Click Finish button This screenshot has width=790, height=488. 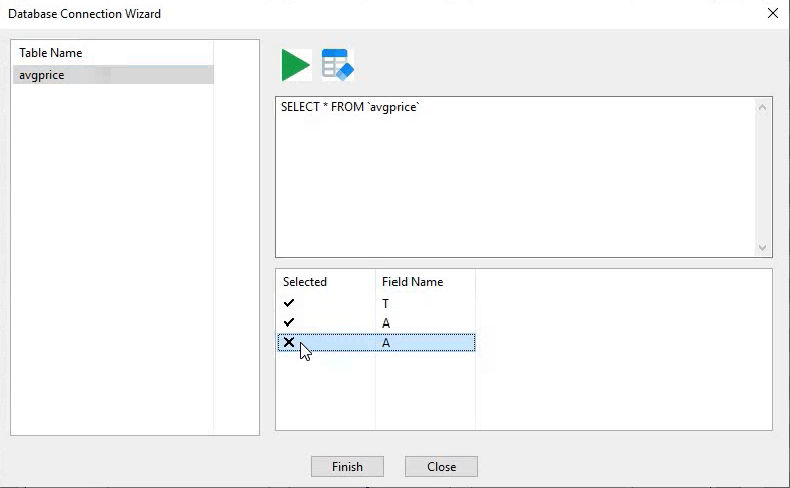[x=347, y=467]
